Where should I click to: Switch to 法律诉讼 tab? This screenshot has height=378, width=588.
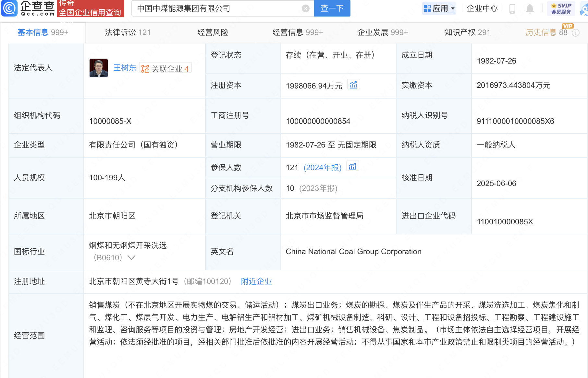click(128, 32)
